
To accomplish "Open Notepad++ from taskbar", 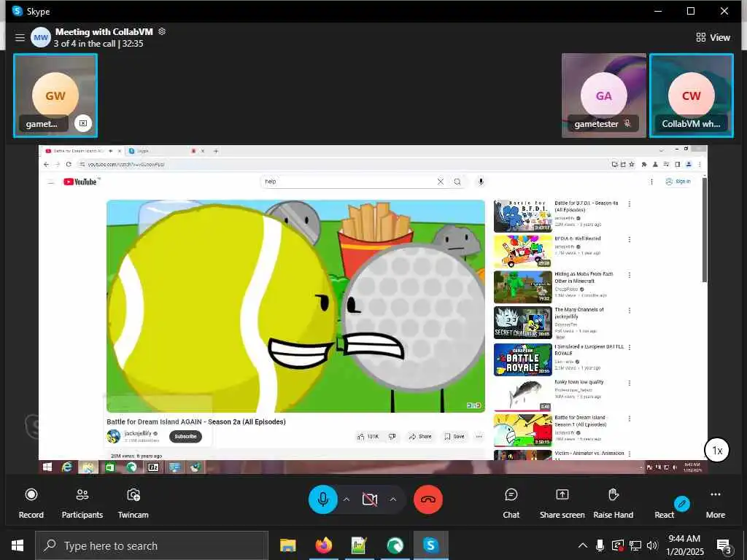I will click(x=359, y=545).
